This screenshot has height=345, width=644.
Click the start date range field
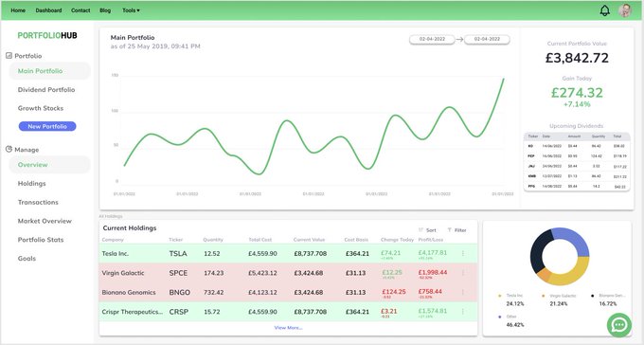pyautogui.click(x=432, y=39)
